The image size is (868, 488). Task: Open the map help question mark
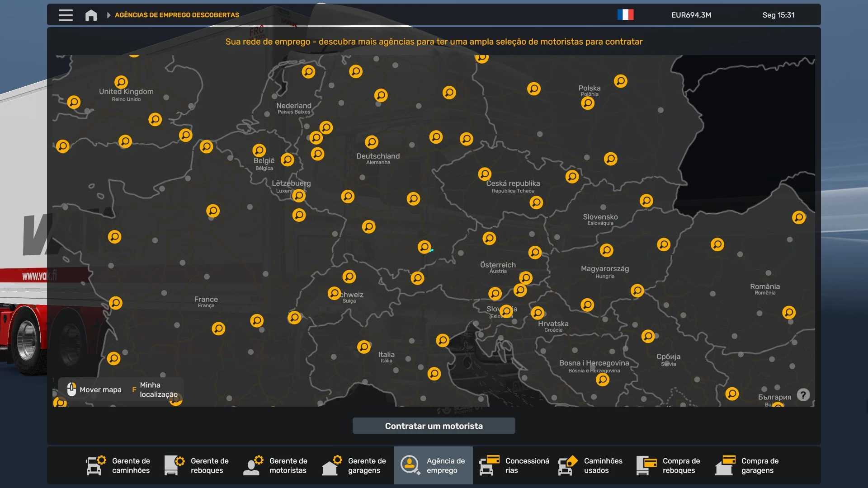803,395
